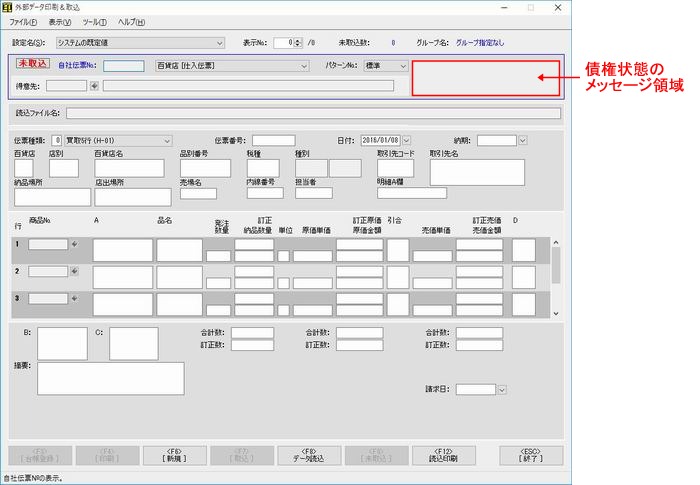700x485 pixels.
Task: Click the 百貨店 code field
Action: click(24, 168)
